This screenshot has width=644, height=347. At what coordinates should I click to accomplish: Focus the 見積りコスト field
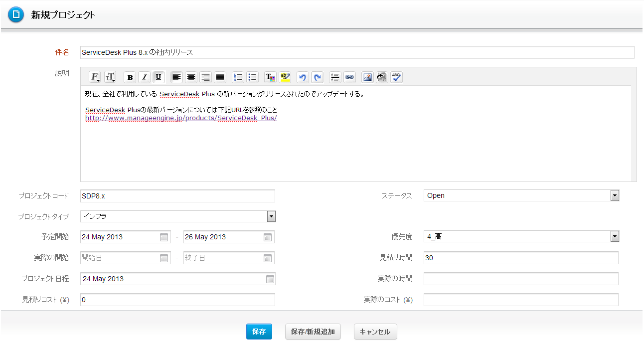click(177, 300)
